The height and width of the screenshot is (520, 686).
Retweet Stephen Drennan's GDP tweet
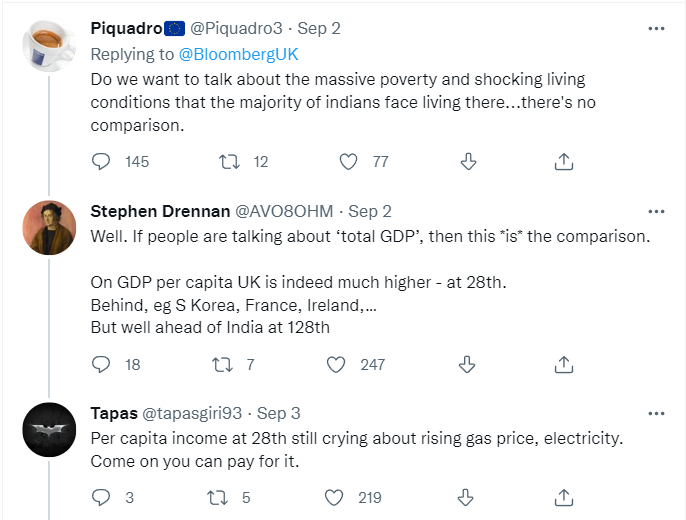pyautogui.click(x=227, y=364)
